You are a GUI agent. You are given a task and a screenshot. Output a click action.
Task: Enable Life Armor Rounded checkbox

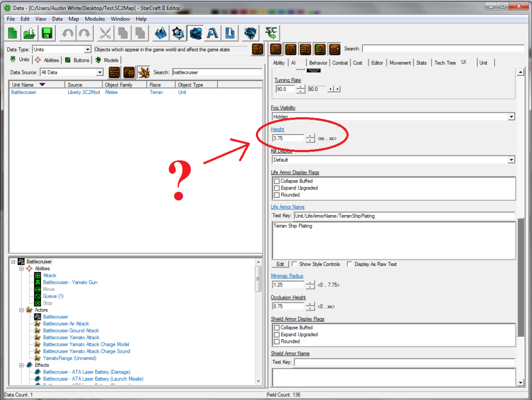(277, 195)
